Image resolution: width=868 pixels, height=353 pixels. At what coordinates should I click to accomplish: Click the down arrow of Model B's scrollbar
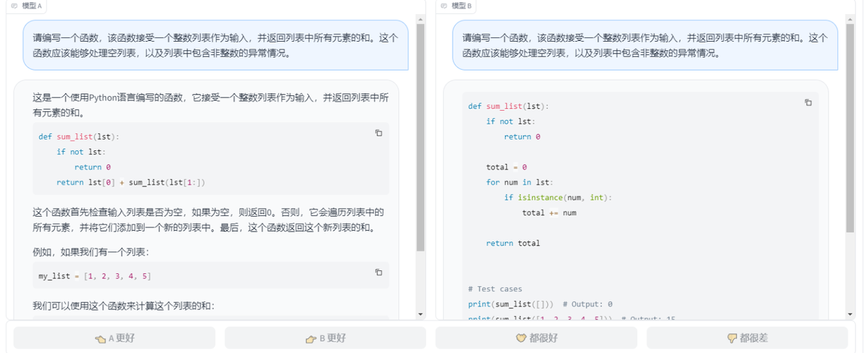coord(850,313)
